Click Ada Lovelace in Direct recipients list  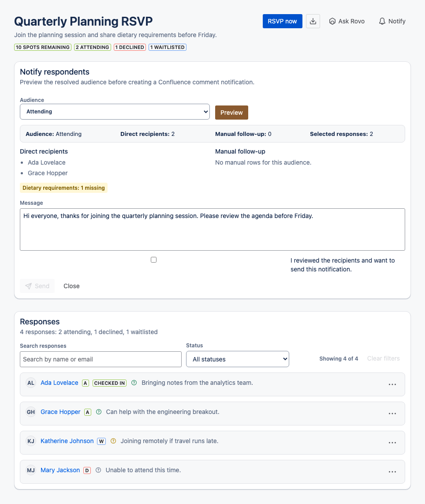pyautogui.click(x=47, y=163)
